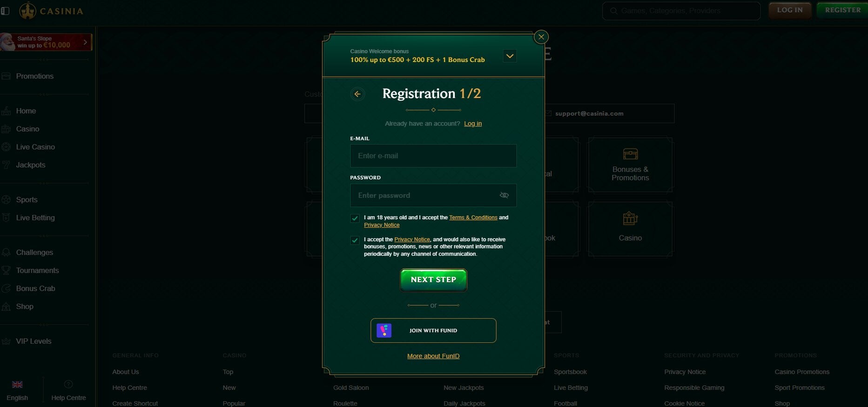The image size is (868, 407).
Task: Click the LOG IN button in header
Action: (790, 10)
